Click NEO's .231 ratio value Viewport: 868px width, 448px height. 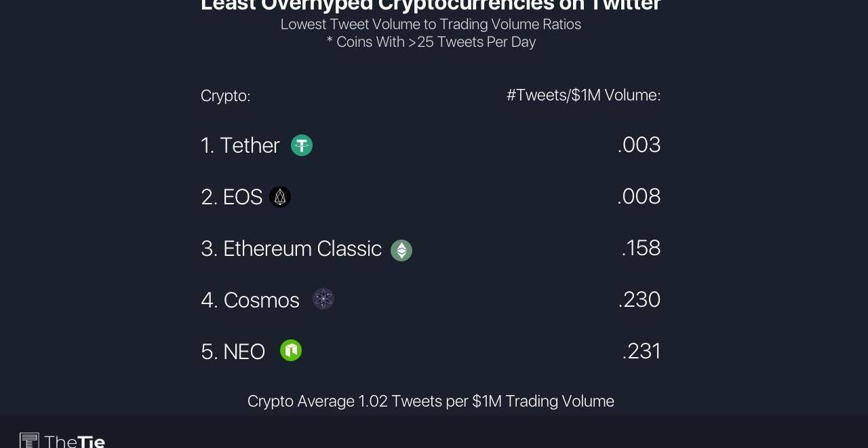point(641,351)
